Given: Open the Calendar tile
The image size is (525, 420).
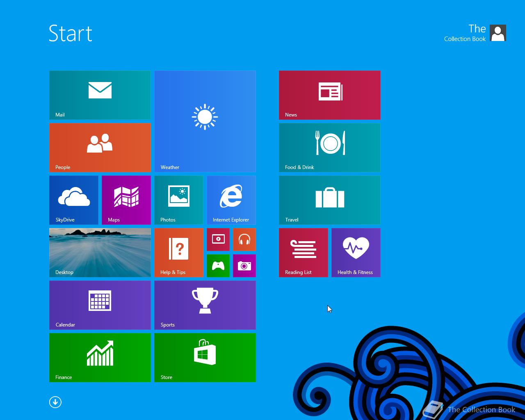Looking at the screenshot, I should tap(100, 305).
